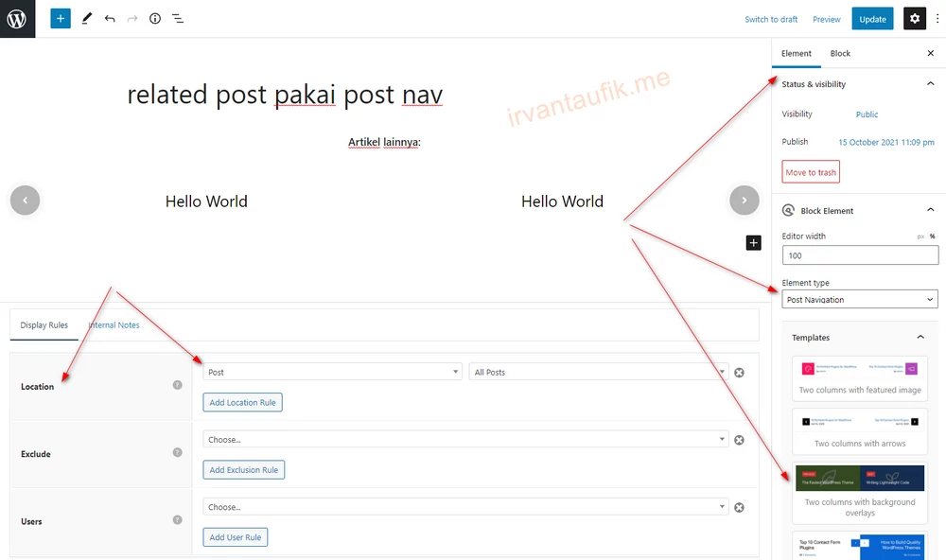Add a block with the black plus

[x=754, y=242]
